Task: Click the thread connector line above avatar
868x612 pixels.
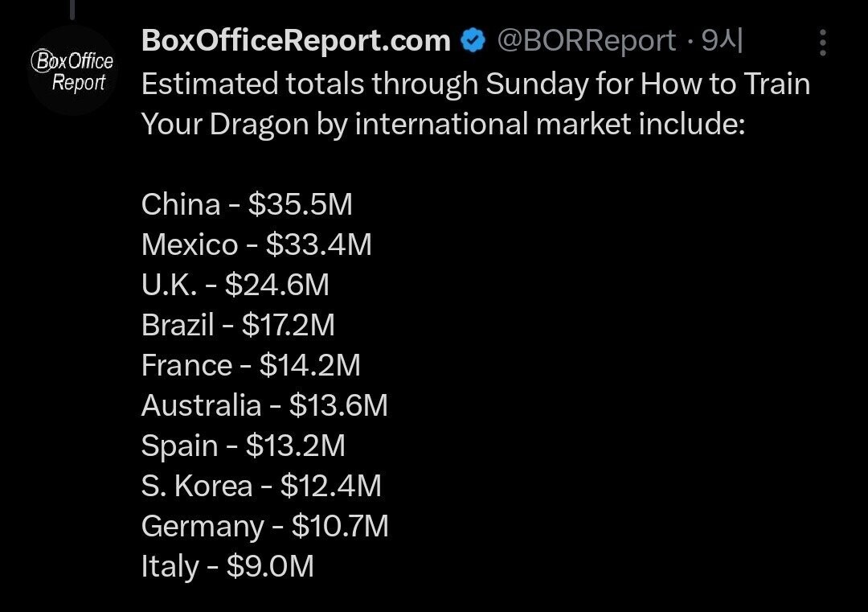Action: 72,8
